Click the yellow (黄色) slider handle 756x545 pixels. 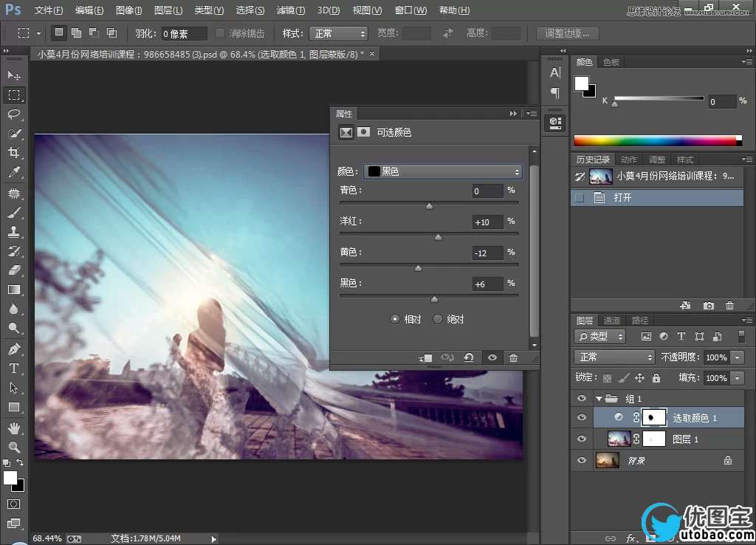point(418,268)
